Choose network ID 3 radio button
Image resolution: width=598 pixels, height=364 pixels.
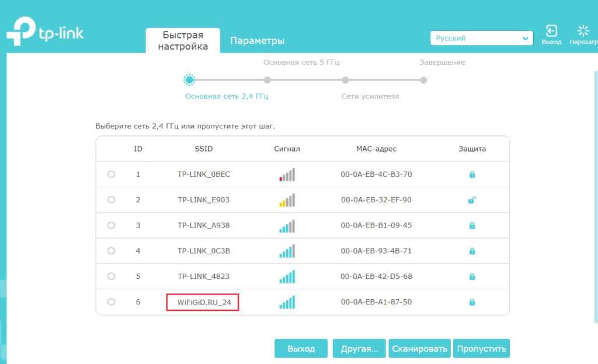click(x=111, y=226)
